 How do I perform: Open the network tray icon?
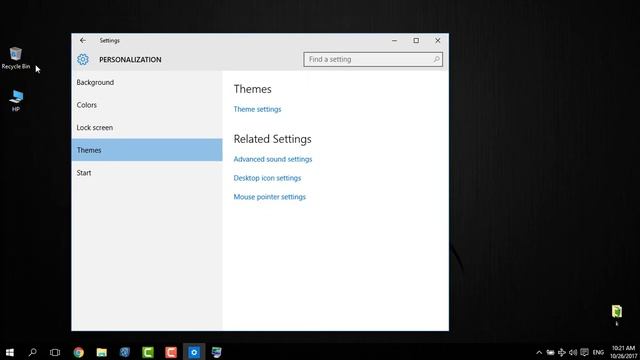coord(562,352)
